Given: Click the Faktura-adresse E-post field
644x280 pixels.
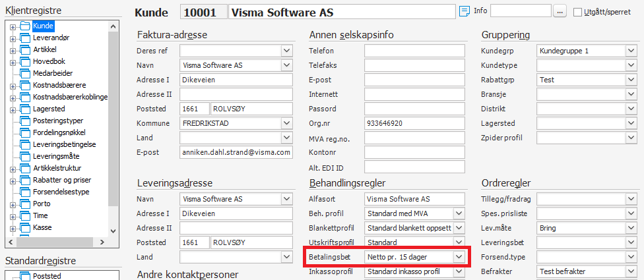Looking at the screenshot, I should coord(236,152).
